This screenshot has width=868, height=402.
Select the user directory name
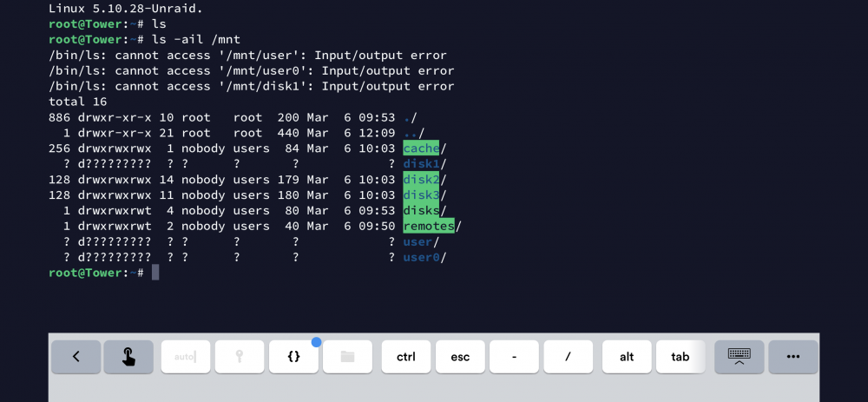418,242
